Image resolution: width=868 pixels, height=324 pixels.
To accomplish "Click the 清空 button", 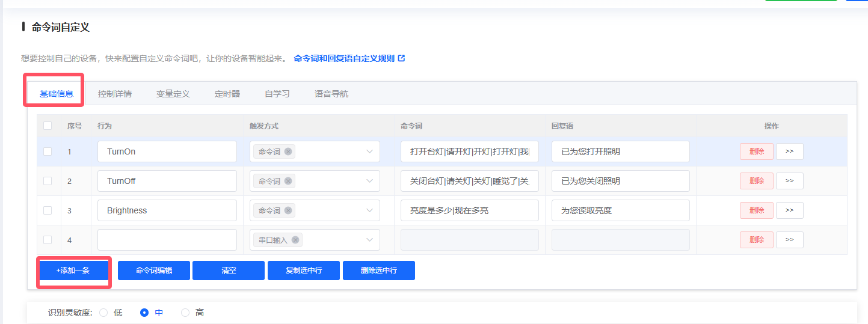I will (x=229, y=271).
